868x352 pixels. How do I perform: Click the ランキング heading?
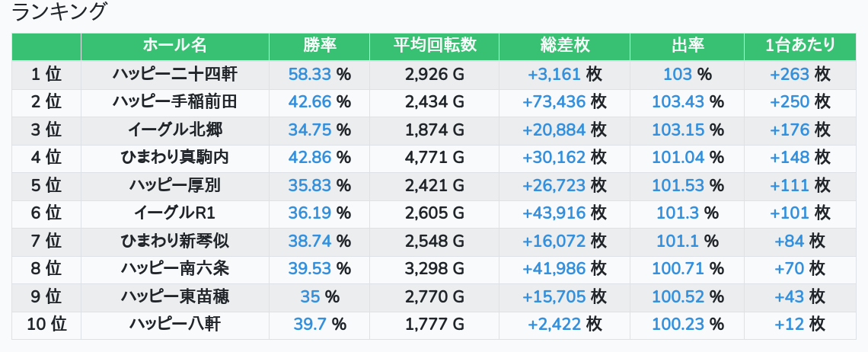(x=60, y=12)
